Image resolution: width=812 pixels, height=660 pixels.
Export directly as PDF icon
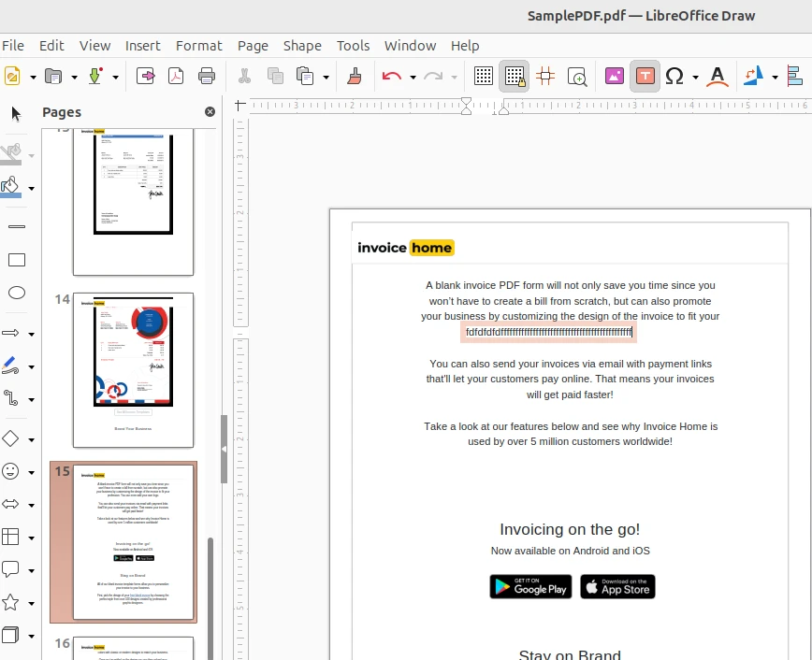pyautogui.click(x=176, y=76)
